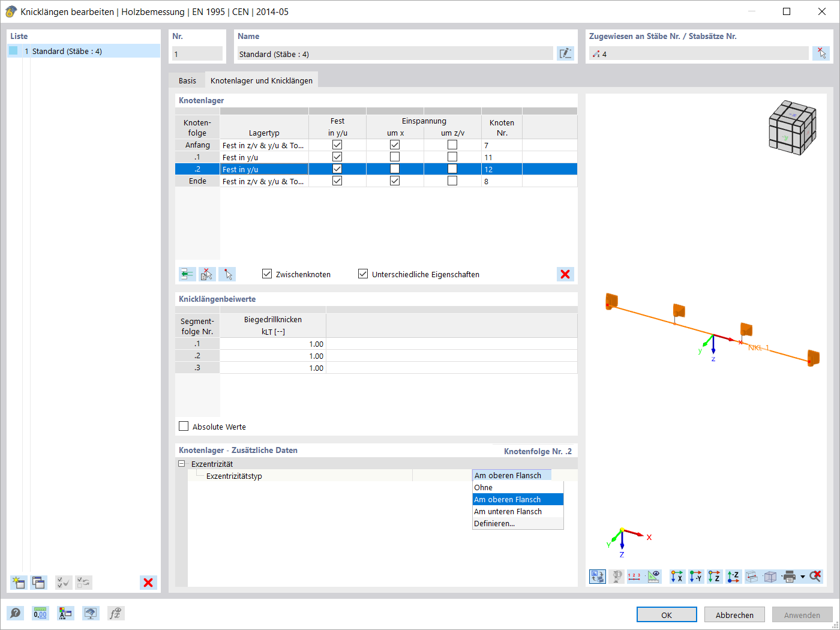Screen dimensions: 840x630
Task: Delete Knotenlager rows with red X
Action: pyautogui.click(x=565, y=274)
